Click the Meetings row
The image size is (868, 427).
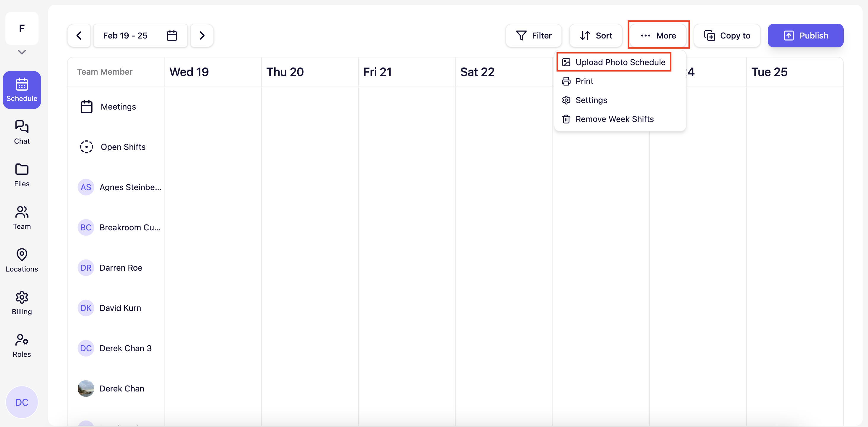116,107
